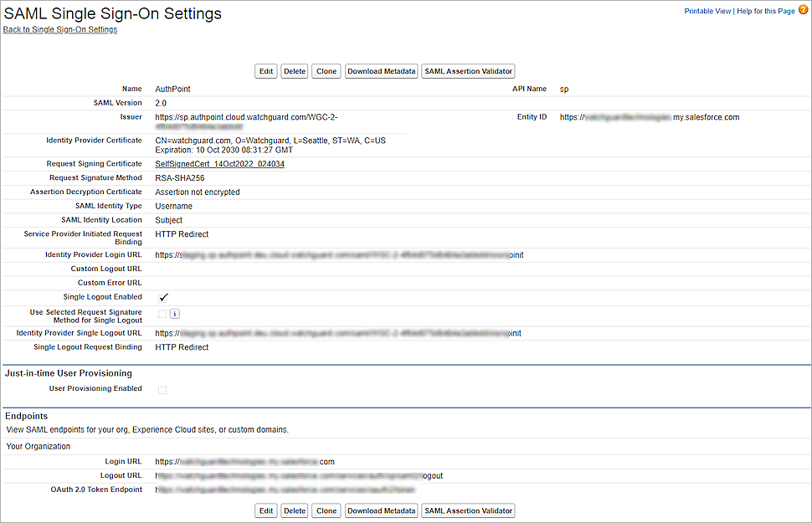Toggle the Single Logout Enabled checkmark
This screenshot has width=812, height=523.
click(x=163, y=298)
